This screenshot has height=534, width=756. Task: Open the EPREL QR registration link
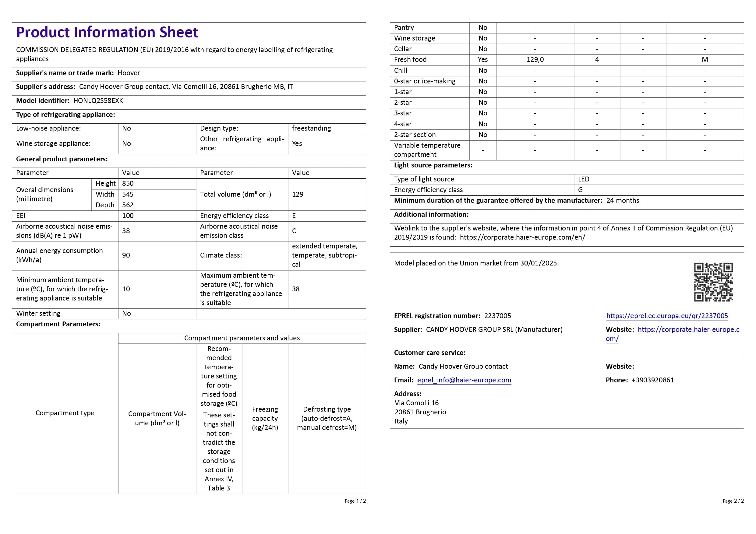click(667, 316)
